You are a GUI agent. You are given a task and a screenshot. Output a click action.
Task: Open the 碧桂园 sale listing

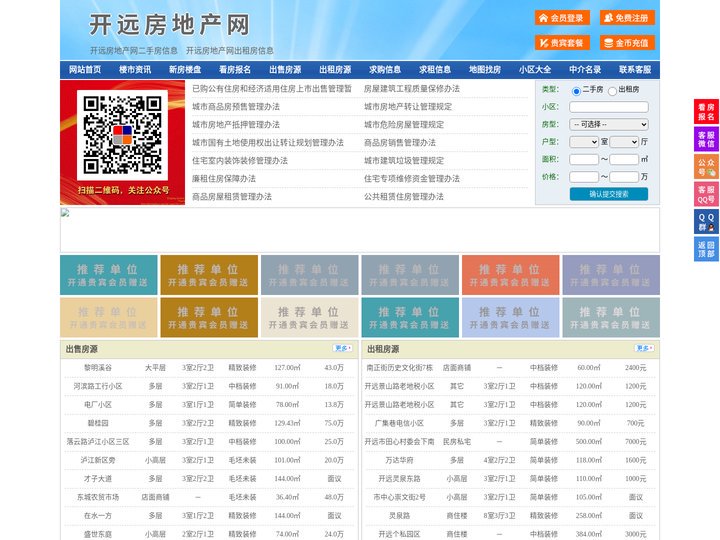click(98, 423)
